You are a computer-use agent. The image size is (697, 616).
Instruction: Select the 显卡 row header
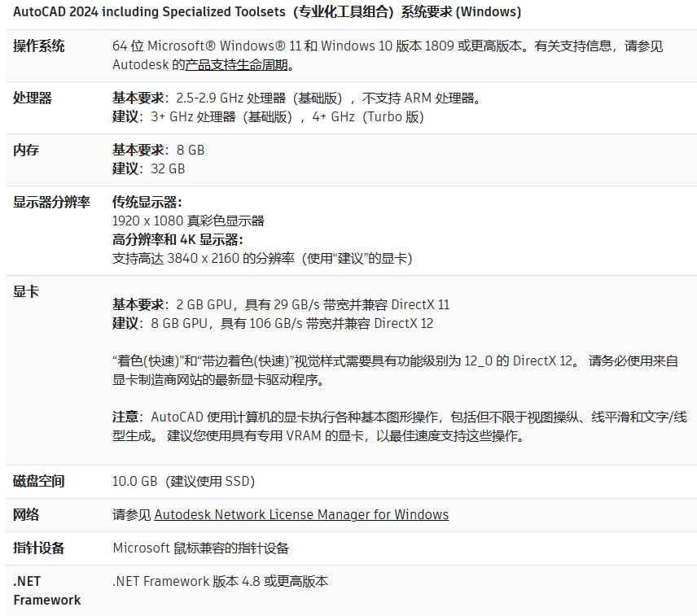pyautogui.click(x=25, y=291)
